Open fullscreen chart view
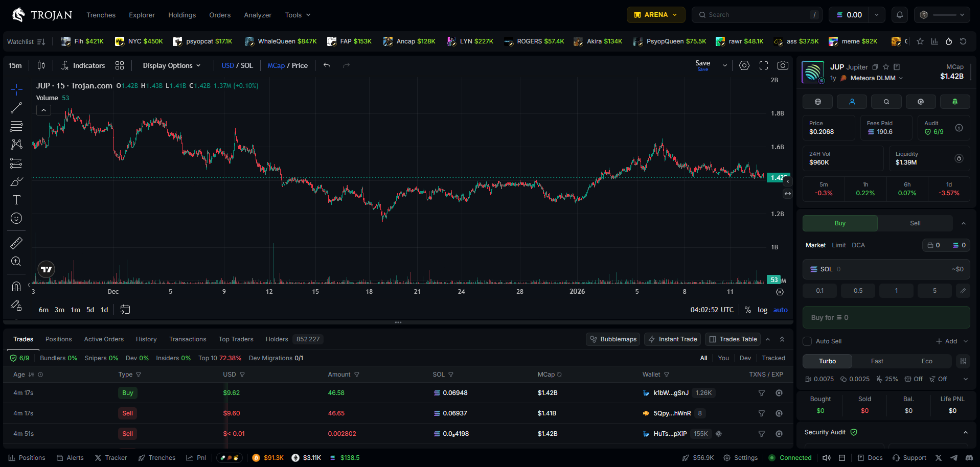The height and width of the screenshot is (467, 980). pos(763,65)
